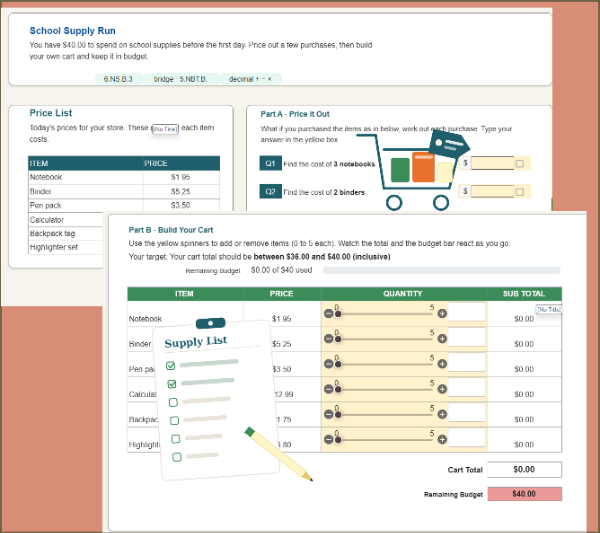Click the Q2 answer input box
Viewport: 600px width, 533px height.
click(x=492, y=191)
